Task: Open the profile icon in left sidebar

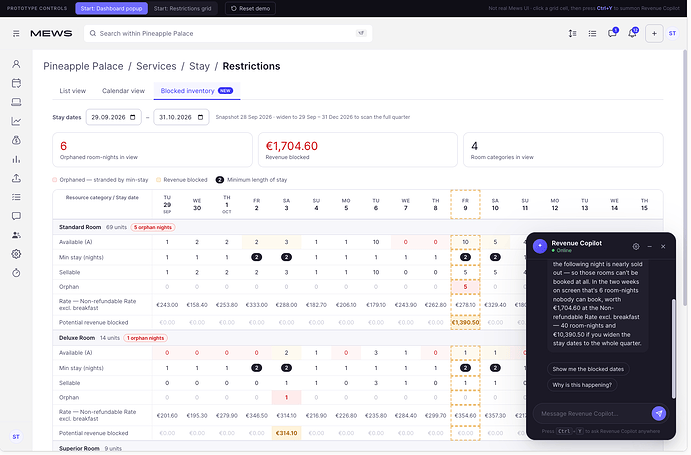Action: tap(16, 64)
